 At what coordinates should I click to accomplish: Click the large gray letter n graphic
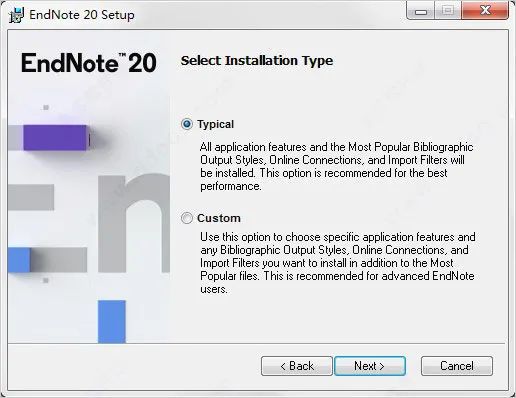pyautogui.click(x=134, y=223)
